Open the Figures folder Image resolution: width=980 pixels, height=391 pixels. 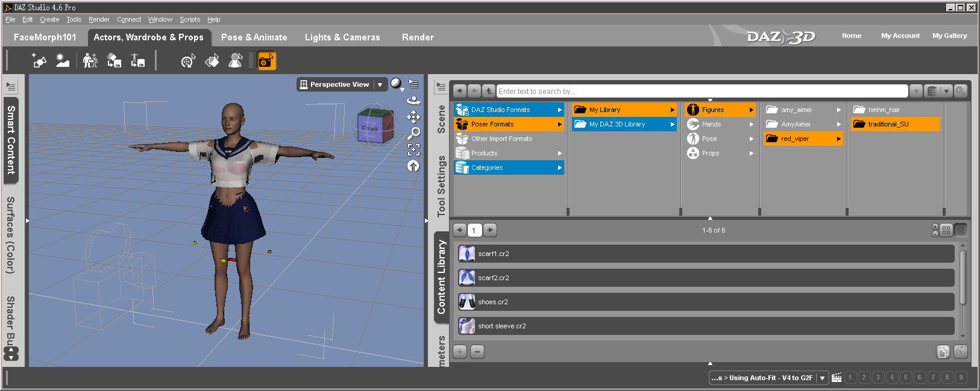[x=720, y=110]
